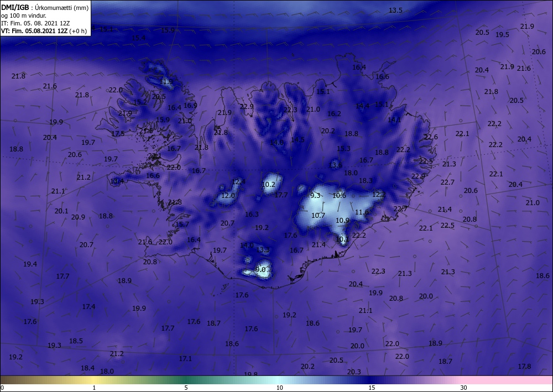Click the color scale label '1'
553x392 pixels.
(x=94, y=388)
